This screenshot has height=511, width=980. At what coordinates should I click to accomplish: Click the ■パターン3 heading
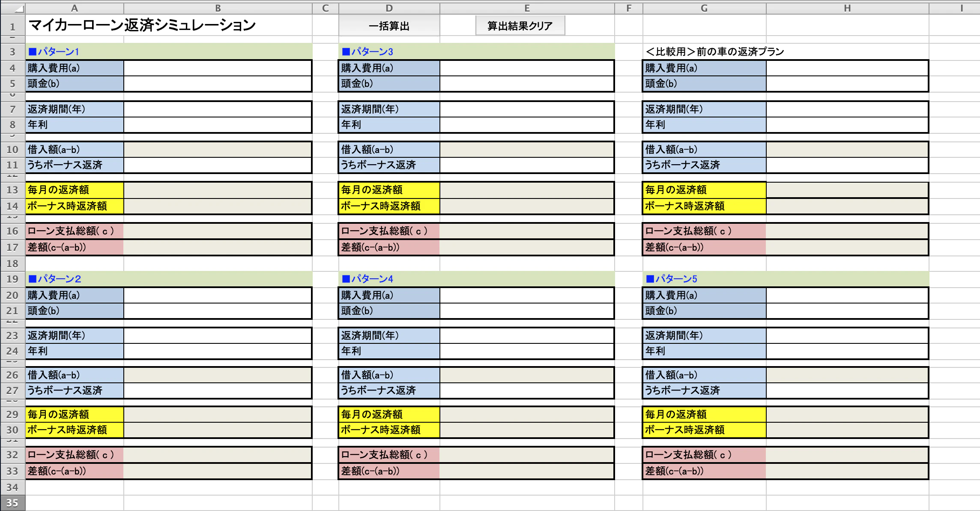point(367,52)
